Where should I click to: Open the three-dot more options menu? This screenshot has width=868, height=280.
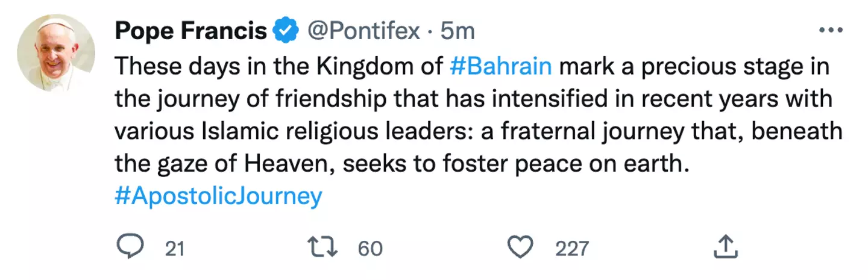(831, 30)
